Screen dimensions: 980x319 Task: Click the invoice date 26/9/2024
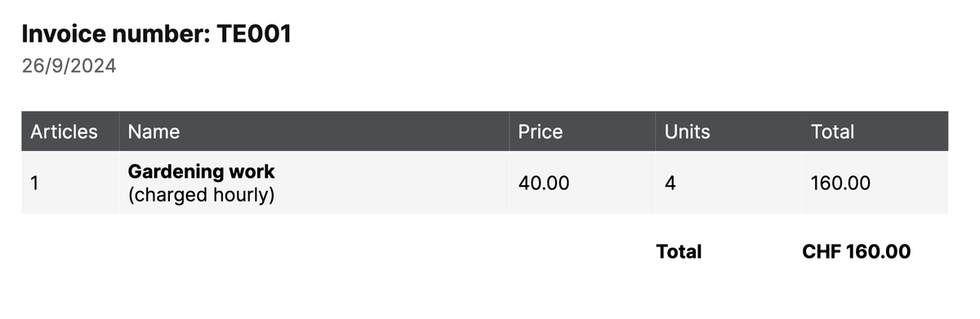pyautogui.click(x=69, y=66)
